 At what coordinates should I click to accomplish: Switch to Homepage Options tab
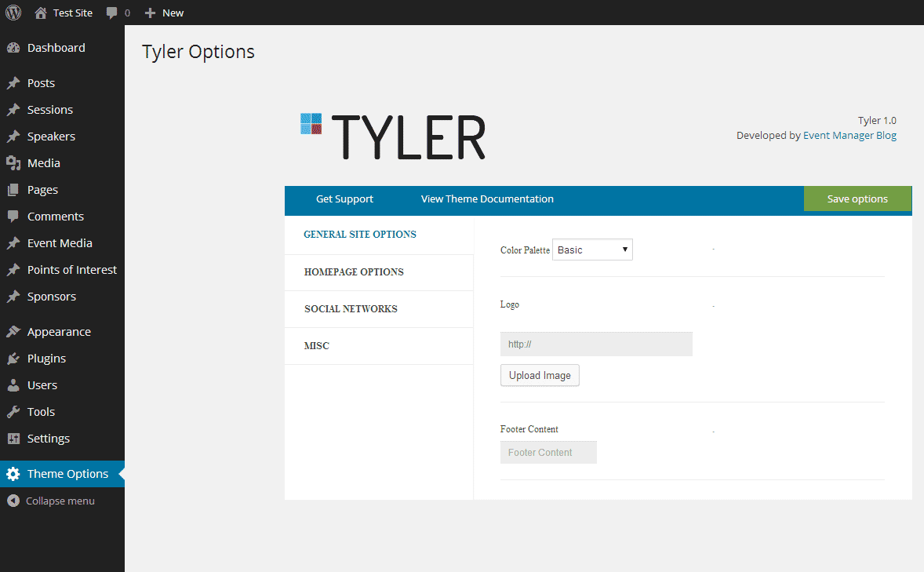(354, 271)
